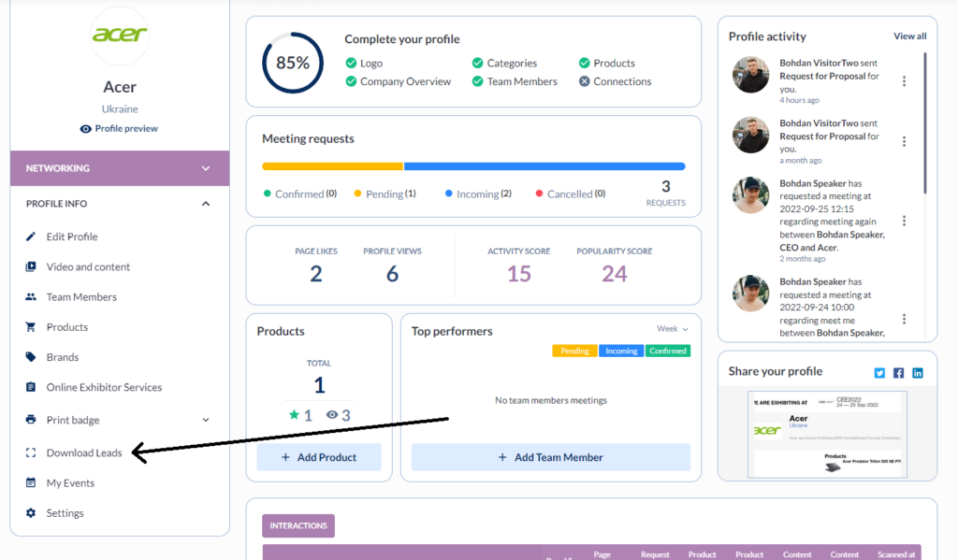Open Settings in the sidebar
Image resolution: width=958 pixels, height=560 pixels.
[x=65, y=513]
